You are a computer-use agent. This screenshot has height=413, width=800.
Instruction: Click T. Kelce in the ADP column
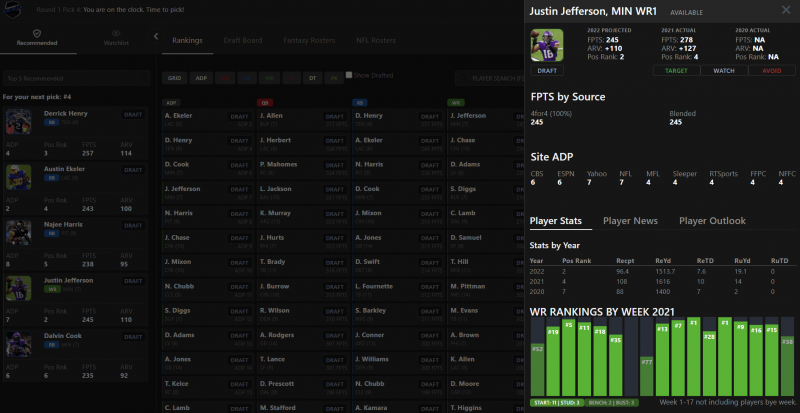(x=177, y=383)
